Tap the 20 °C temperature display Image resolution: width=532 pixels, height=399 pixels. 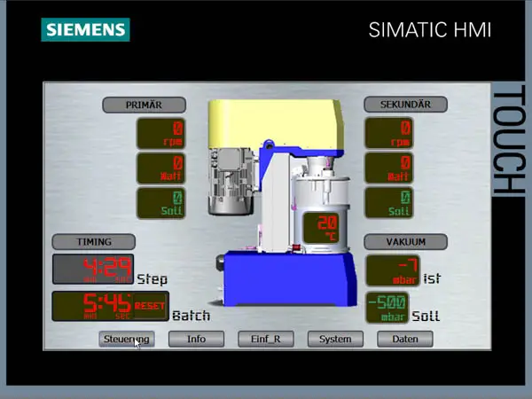pos(325,227)
